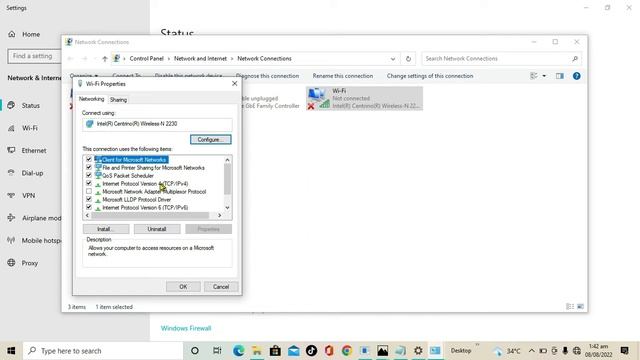Check Microsoft Network Adapter Multiplexor Protocol

point(89,191)
